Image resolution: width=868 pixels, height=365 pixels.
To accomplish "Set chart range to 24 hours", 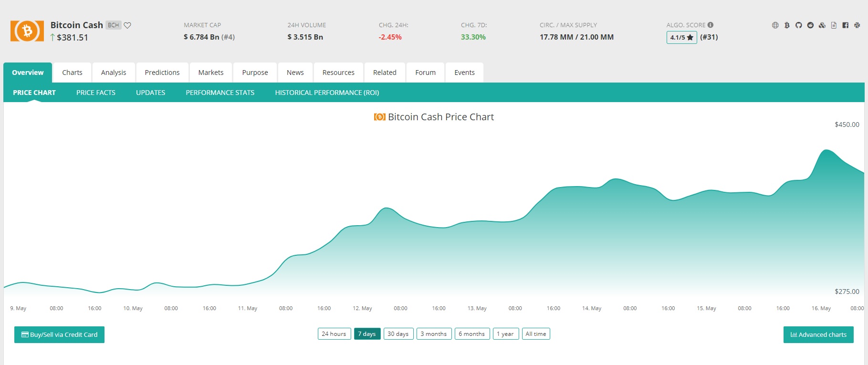I will click(334, 334).
